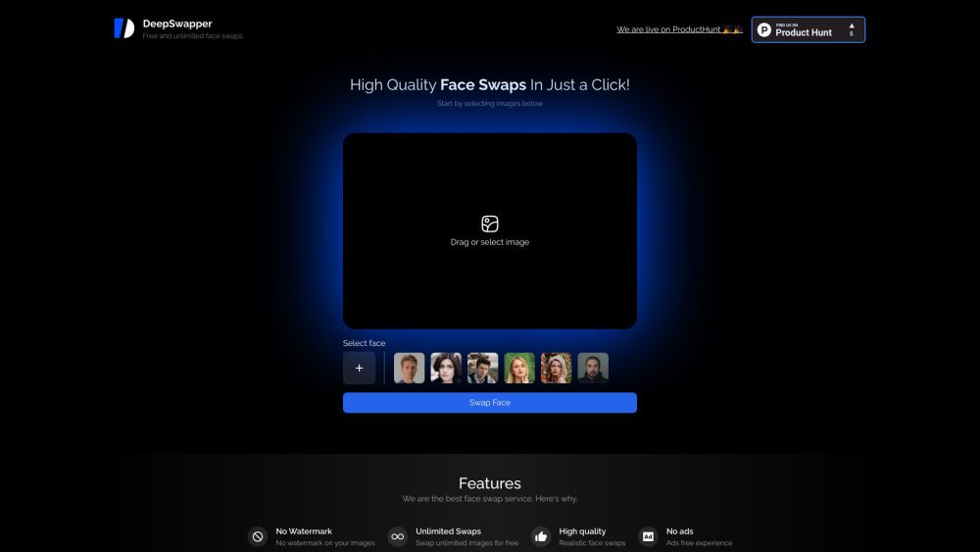Select the woman wearing a hood thumbnail
The height and width of the screenshot is (552, 980).
[556, 369]
